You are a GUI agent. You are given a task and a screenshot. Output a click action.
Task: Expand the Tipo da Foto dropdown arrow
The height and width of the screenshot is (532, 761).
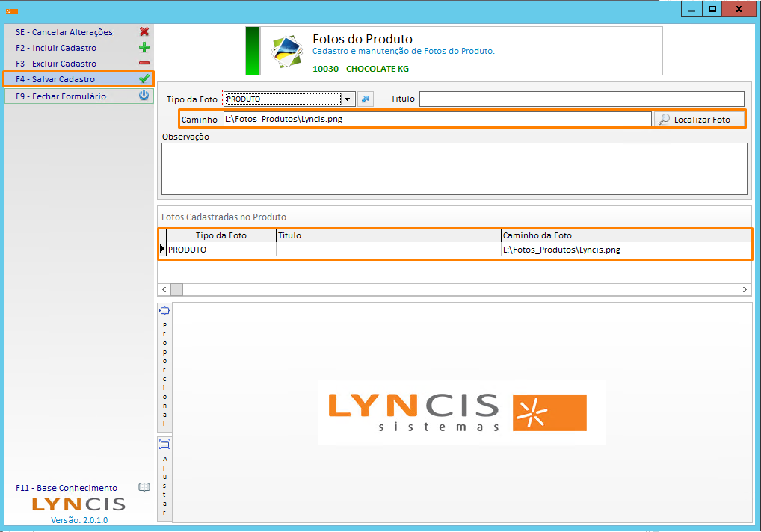[347, 99]
